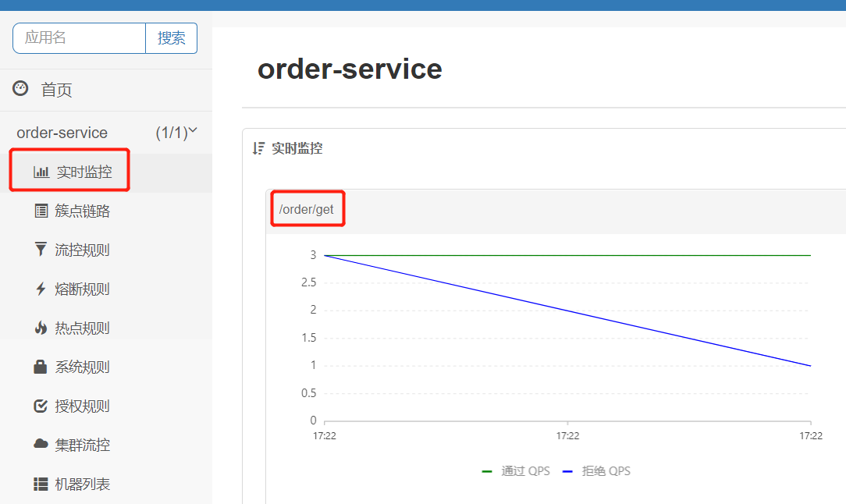This screenshot has width=846, height=504.
Task: Toggle the 拒绝 QPS legend series
Action: pos(596,471)
